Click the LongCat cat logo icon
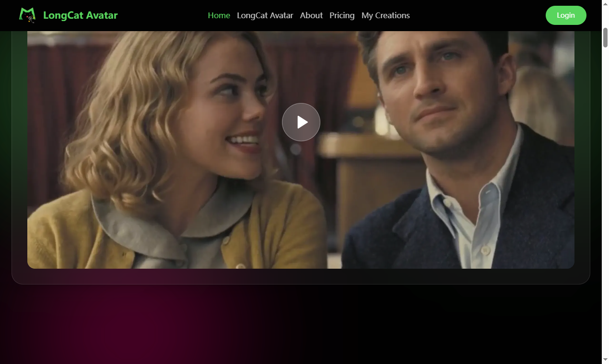The image size is (609, 364). pos(27,15)
